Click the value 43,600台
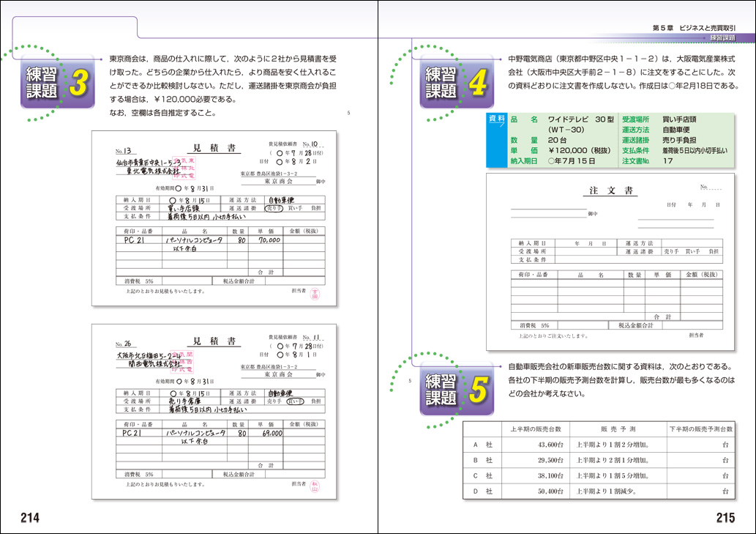Viewport: 756px width, 534px height. click(x=550, y=445)
